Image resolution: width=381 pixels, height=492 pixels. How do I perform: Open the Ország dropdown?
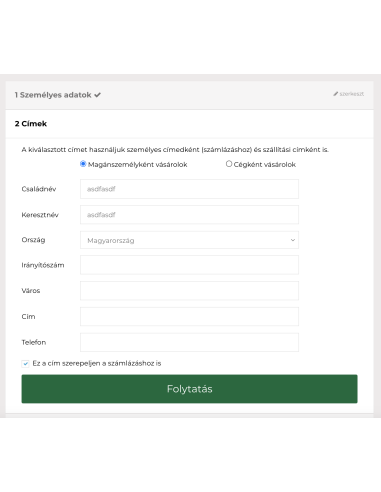[189, 240]
